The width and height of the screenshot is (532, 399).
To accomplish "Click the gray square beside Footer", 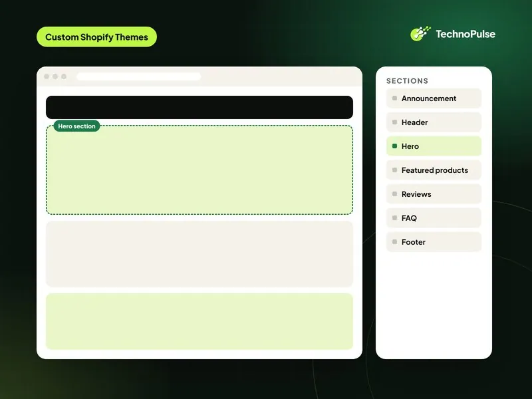I will tap(394, 241).
